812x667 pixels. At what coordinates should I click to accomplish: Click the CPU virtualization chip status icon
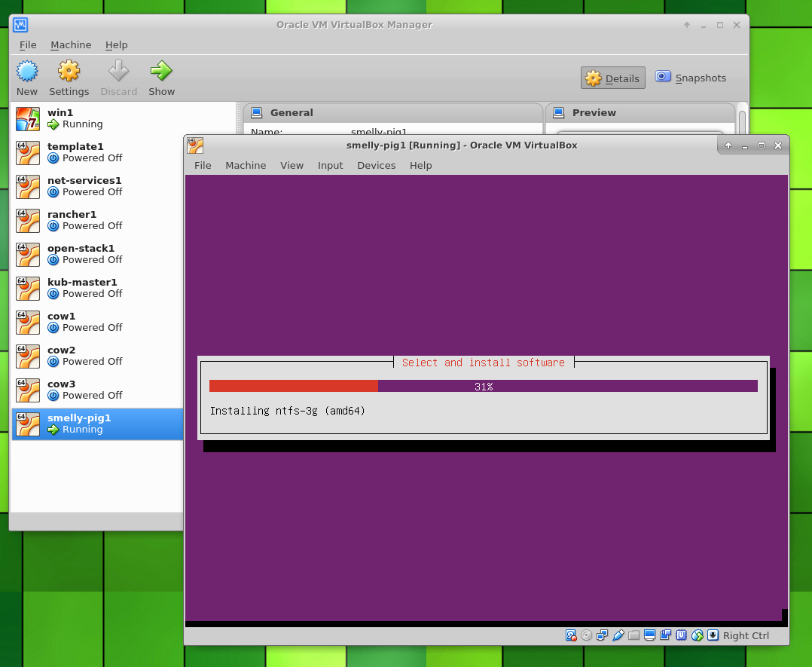point(682,635)
